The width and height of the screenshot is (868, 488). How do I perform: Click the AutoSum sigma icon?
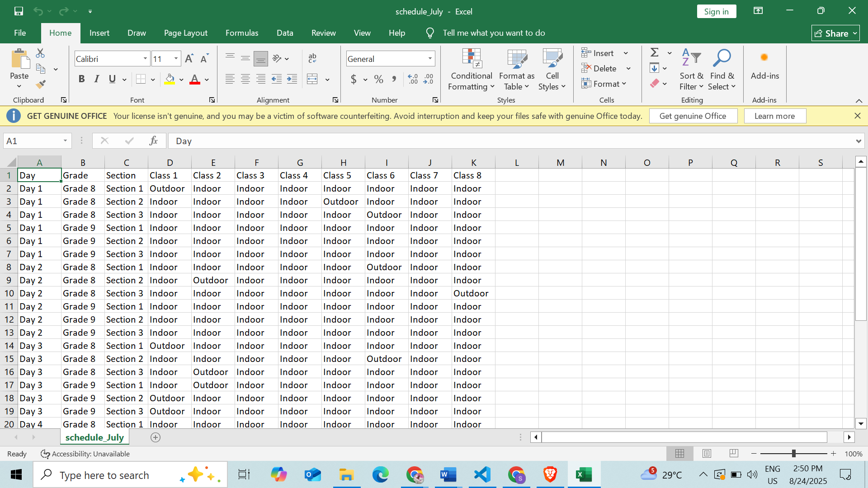point(654,52)
